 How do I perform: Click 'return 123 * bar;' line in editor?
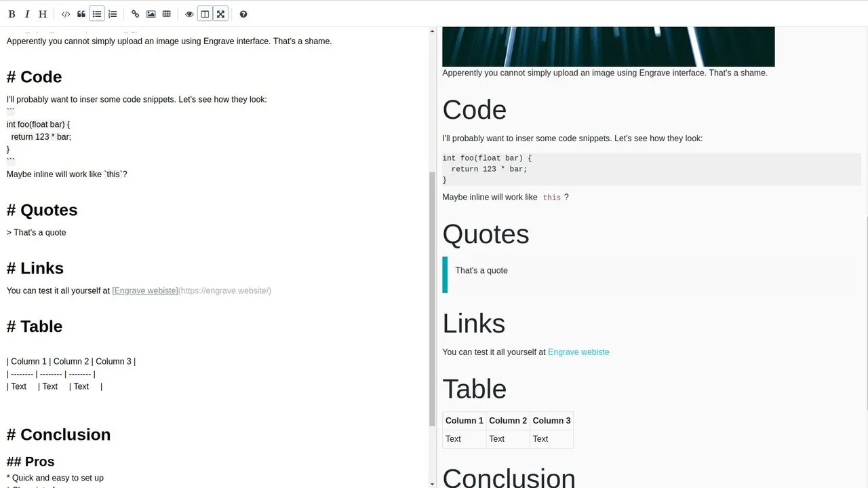41,136
